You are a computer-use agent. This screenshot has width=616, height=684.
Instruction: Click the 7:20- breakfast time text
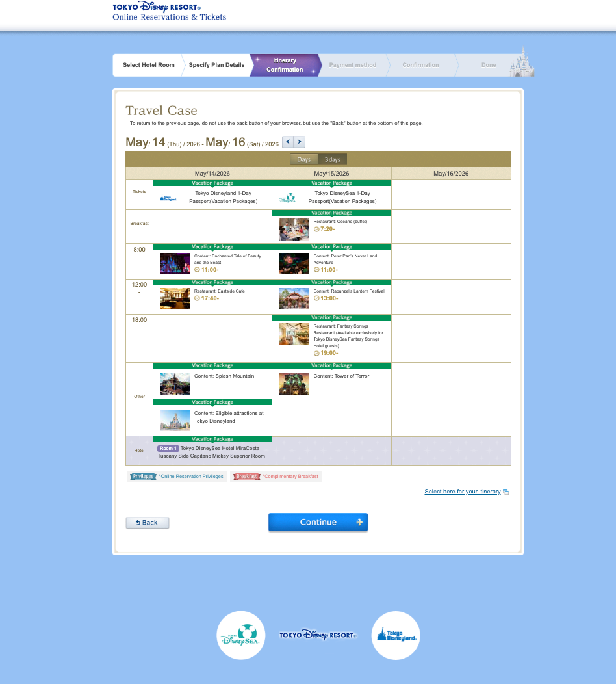pyautogui.click(x=327, y=229)
